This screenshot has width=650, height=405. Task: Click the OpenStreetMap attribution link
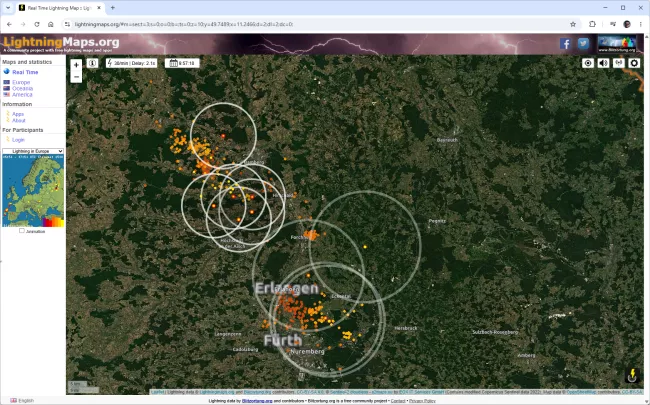580,392
